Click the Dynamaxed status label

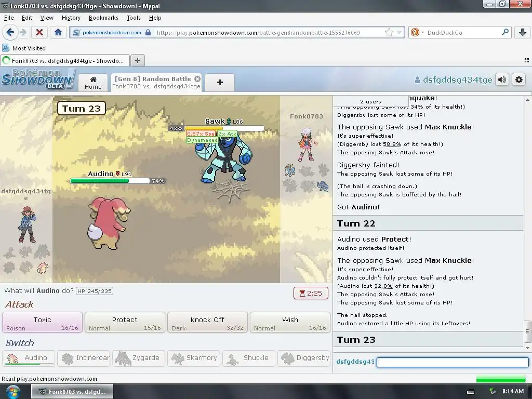[x=202, y=140]
